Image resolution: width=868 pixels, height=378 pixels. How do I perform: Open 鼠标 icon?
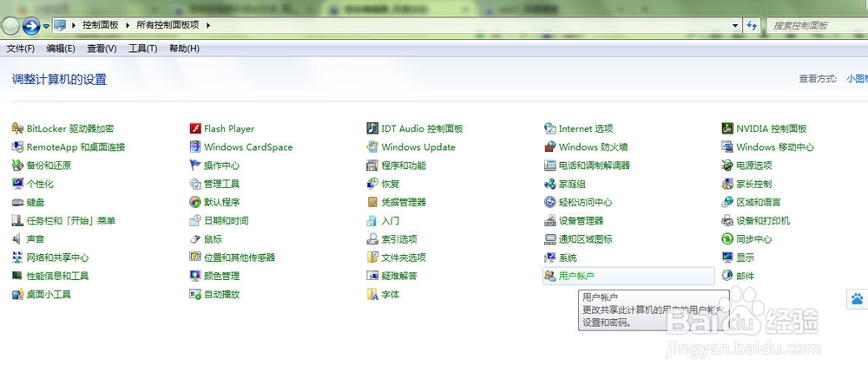[x=194, y=239]
